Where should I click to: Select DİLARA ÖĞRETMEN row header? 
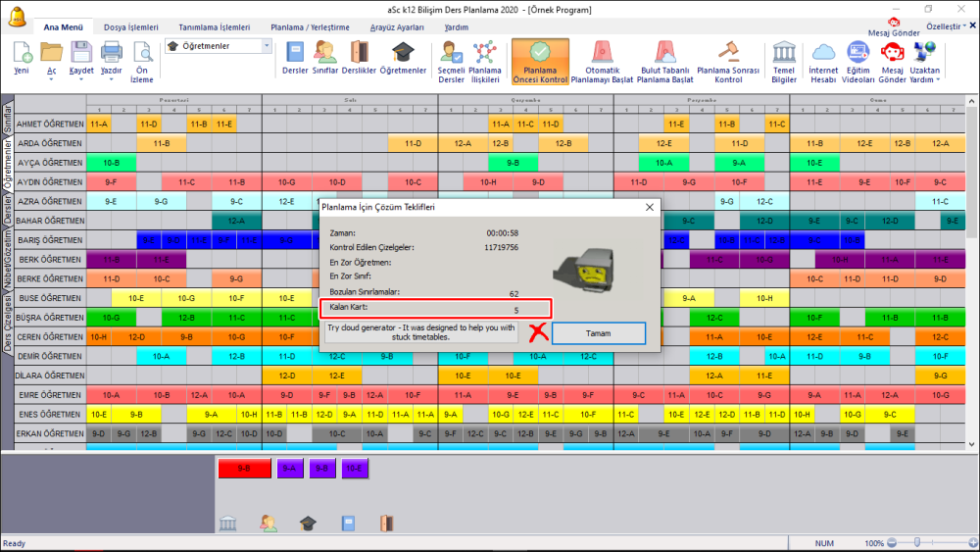tap(50, 376)
